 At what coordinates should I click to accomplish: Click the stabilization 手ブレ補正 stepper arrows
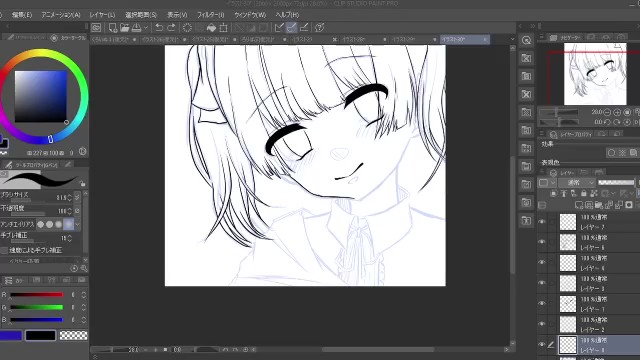[69, 238]
